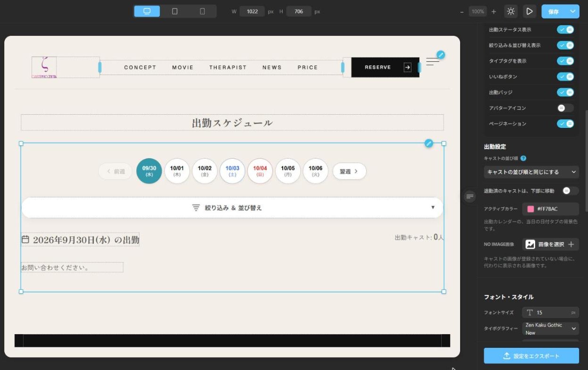Click 画像を選択 button

[x=551, y=244]
